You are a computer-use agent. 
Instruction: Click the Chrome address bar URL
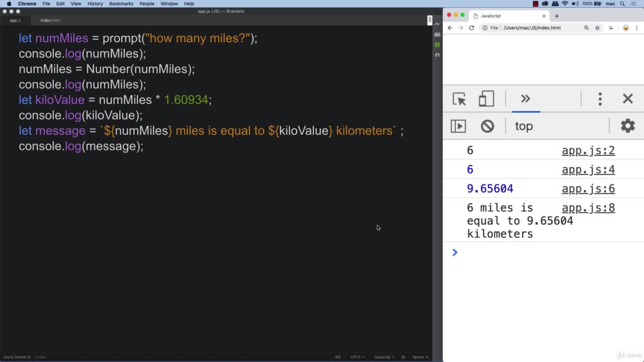[x=532, y=28]
